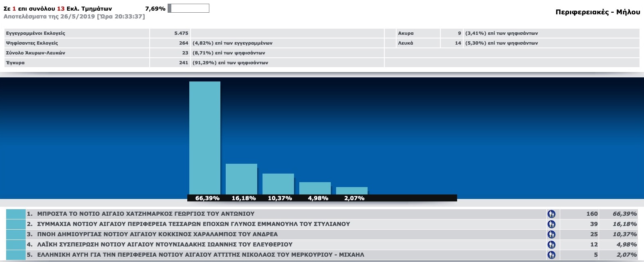The width and height of the screenshot is (644, 262).
Task: Click color swatch beside ΕΛΛΗΝΙΚΗ ΑΥΓΗ row
Action: [x=16, y=255]
